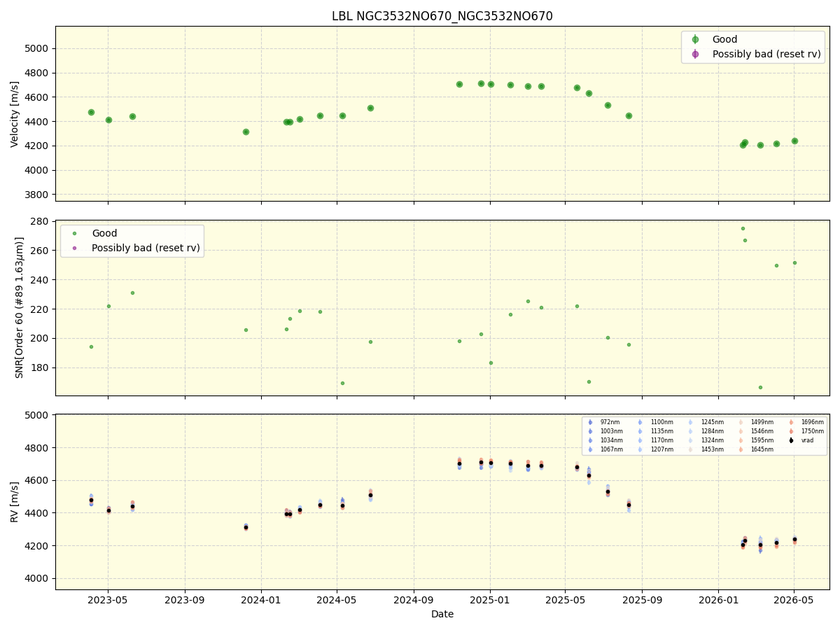This screenshot has height=630, width=840.
Task: Click the Possibly bad (reset rv) label in Velocity legend
Action: click(x=766, y=54)
